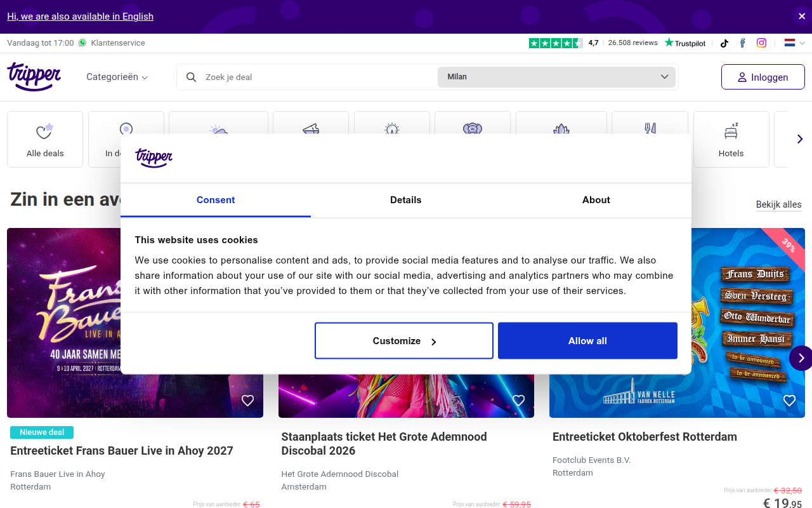812x508 pixels.
Task: Favorite the Ademnood Discobal deal heart
Action: click(x=518, y=401)
